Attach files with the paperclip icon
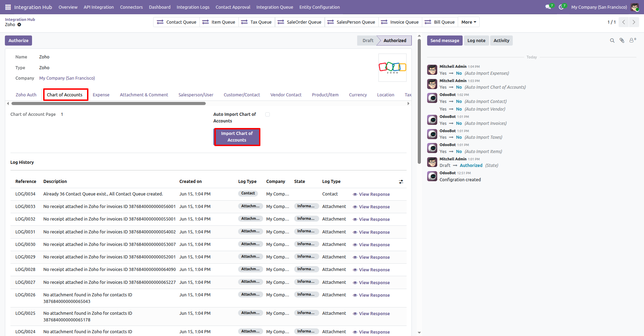Viewport: 644px width, 336px height. pos(622,41)
